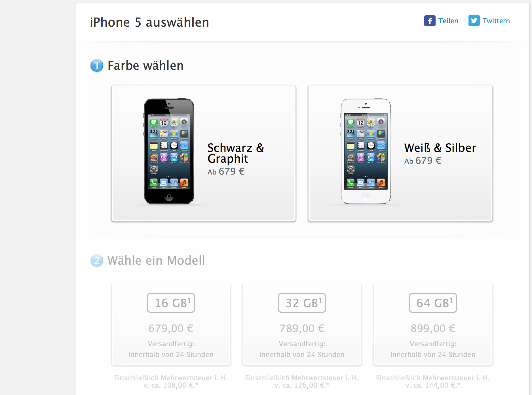The image size is (532, 395).
Task: Click the Twittern link
Action: [496, 21]
